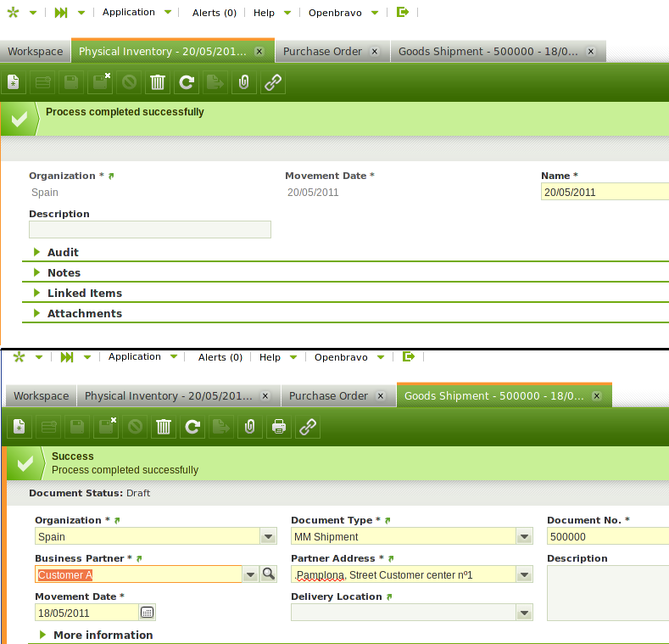Viewport: 669px width, 644px height.
Task: Click the Print icon in the toolbar
Action: [x=278, y=427]
